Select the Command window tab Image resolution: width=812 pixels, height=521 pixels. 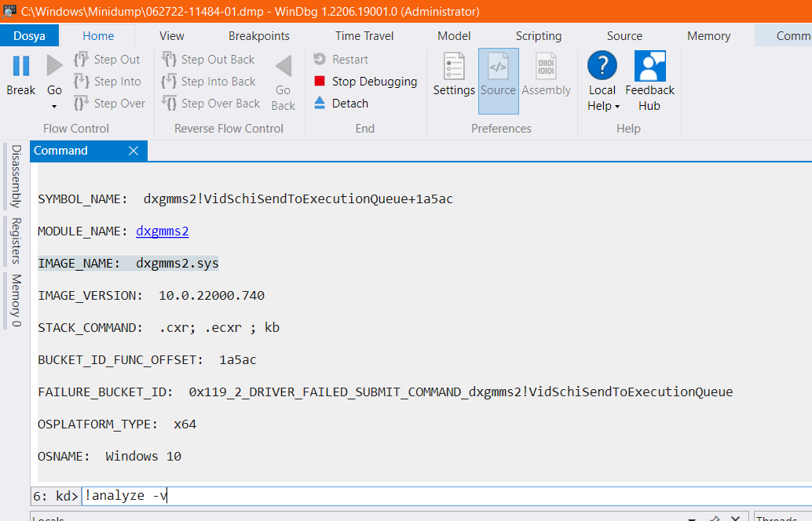pos(60,151)
